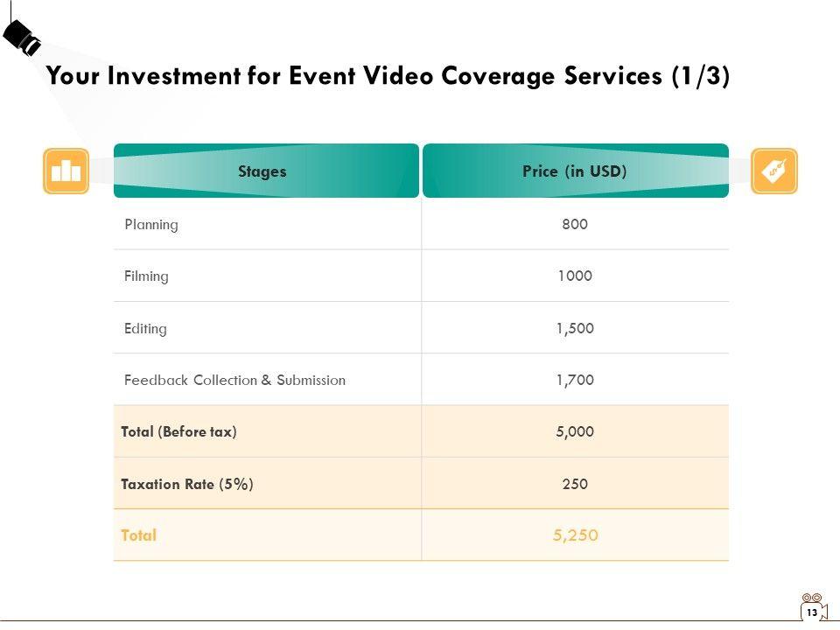
Task: Click the Filming stage cell
Action: coord(146,276)
